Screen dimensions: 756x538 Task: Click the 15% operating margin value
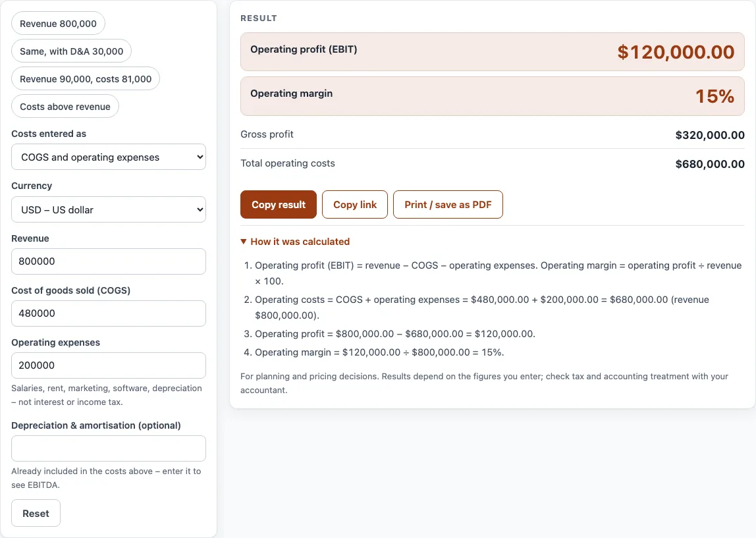click(715, 96)
